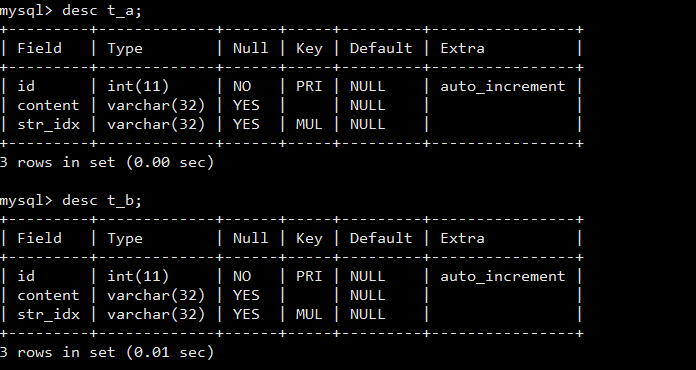The width and height of the screenshot is (696, 370).
Task: Click 'str_idx' field in the t_a table
Action: coord(49,125)
